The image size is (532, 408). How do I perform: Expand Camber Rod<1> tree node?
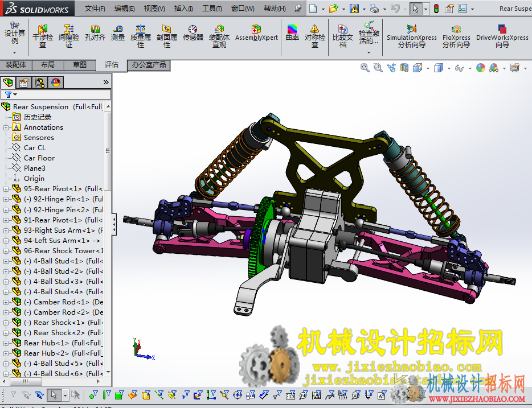6,302
